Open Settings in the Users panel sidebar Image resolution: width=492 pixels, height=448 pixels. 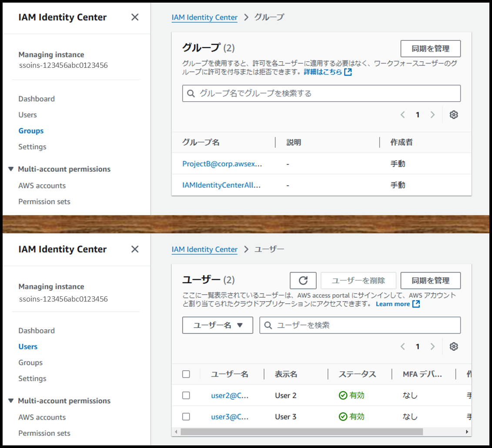tap(32, 378)
